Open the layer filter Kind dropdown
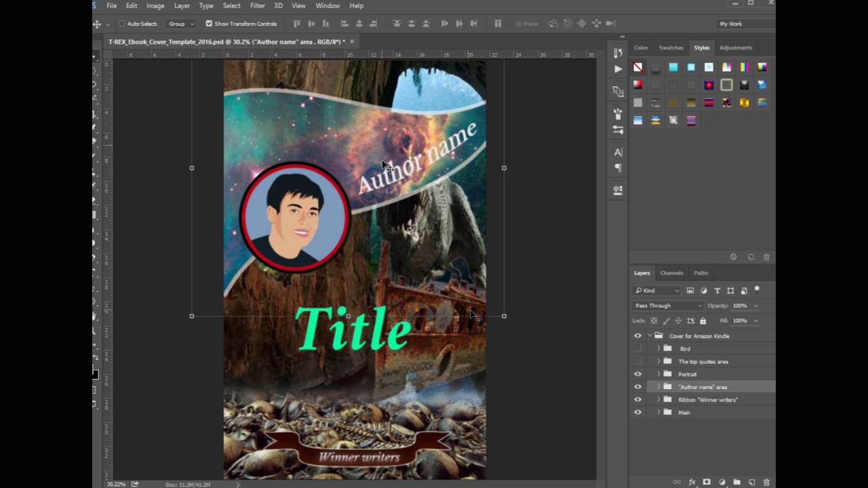Screen dimensions: 868x488 pyautogui.click(x=656, y=291)
